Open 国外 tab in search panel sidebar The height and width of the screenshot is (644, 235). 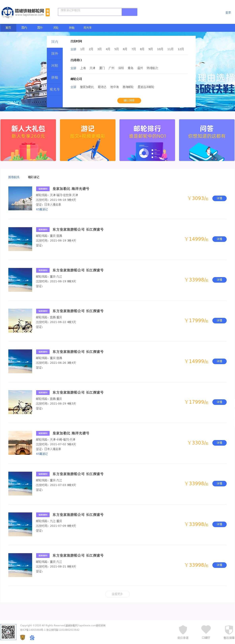click(55, 53)
